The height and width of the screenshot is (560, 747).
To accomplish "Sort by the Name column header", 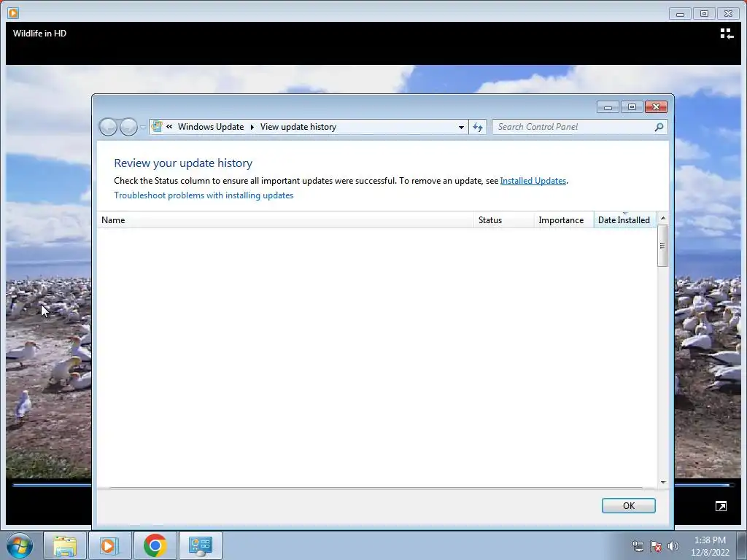I will 285,220.
